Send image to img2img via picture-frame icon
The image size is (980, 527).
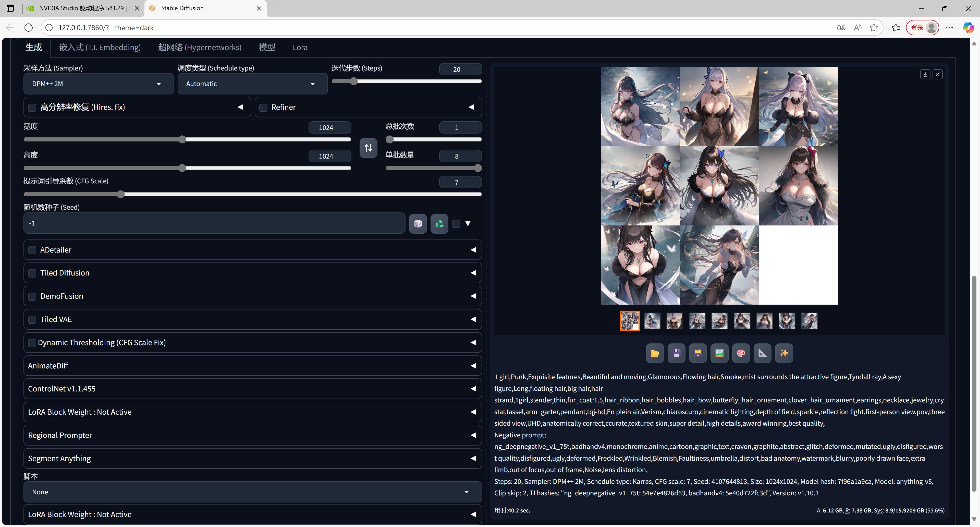719,353
